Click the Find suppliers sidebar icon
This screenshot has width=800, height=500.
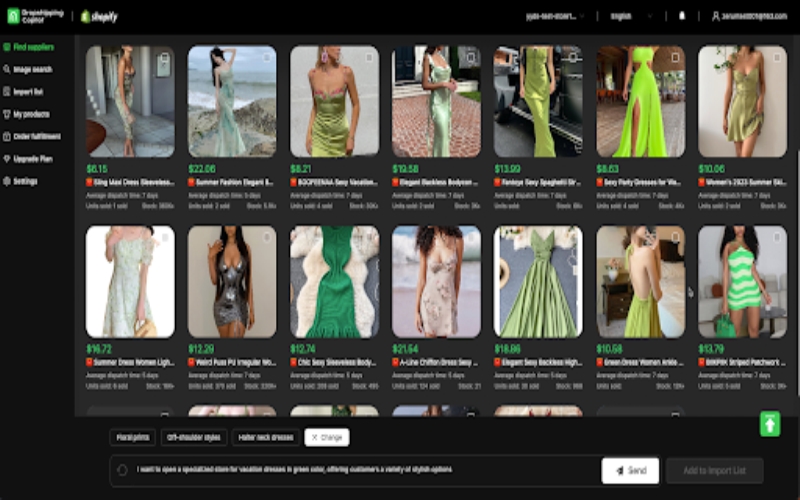7,47
